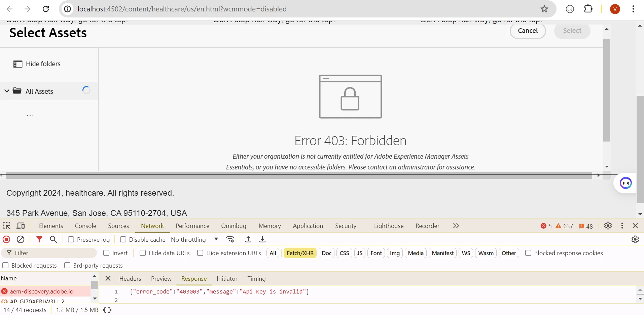Filter requests by JS type
The height and width of the screenshot is (315, 644).
coord(360,253)
